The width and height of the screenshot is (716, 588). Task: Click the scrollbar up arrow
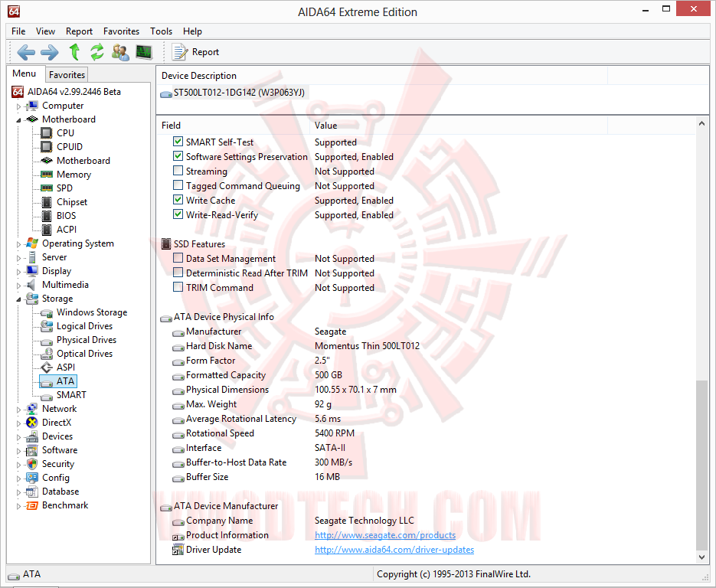pyautogui.click(x=701, y=123)
